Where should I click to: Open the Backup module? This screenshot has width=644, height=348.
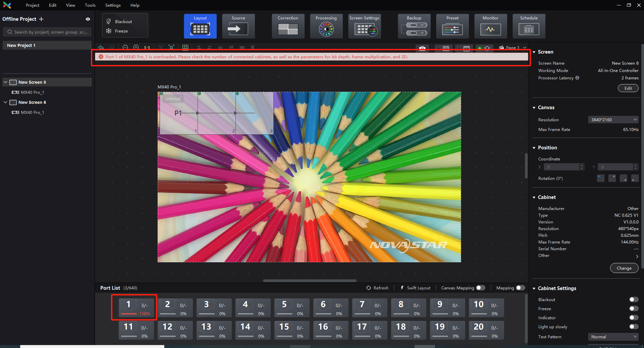(x=414, y=26)
